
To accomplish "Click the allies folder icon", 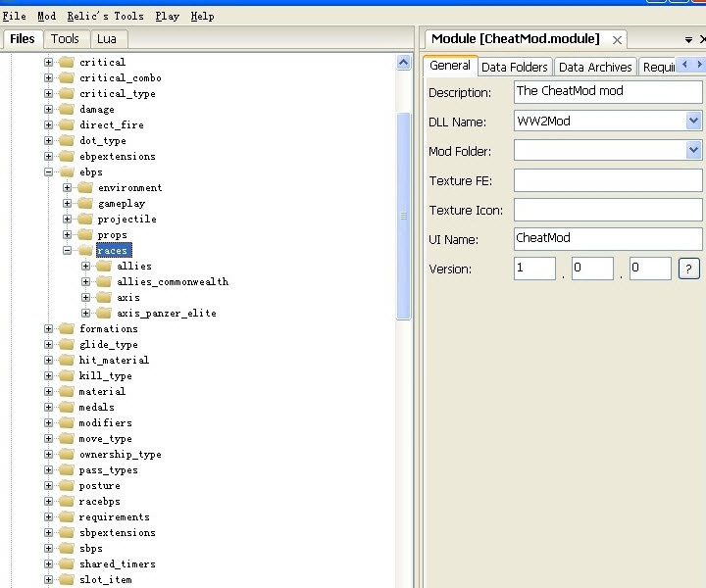I will coord(104,266).
